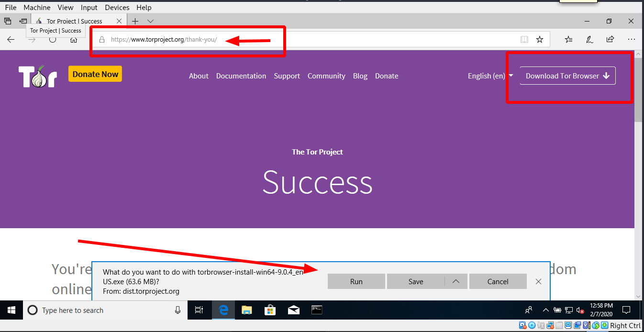Click the taskbar search box
Screen dimensions: 644x332
point(105,310)
